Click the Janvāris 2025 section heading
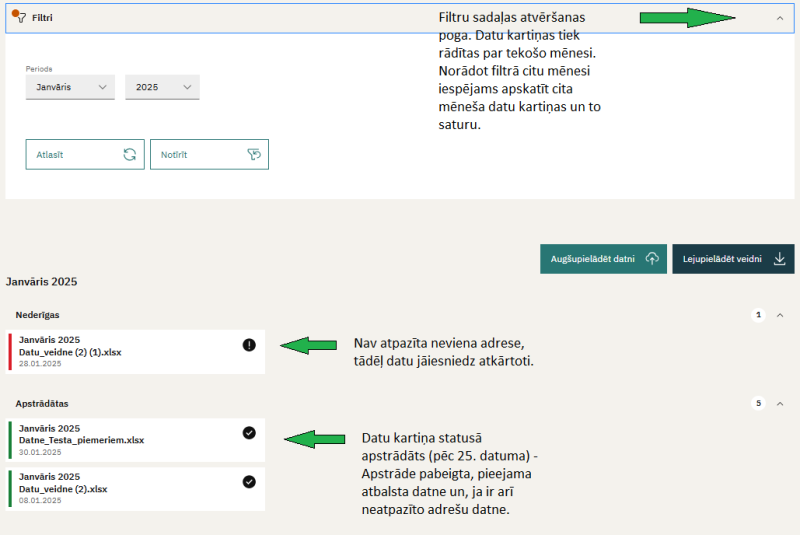Screen dimensions: 800x535 pos(41,282)
